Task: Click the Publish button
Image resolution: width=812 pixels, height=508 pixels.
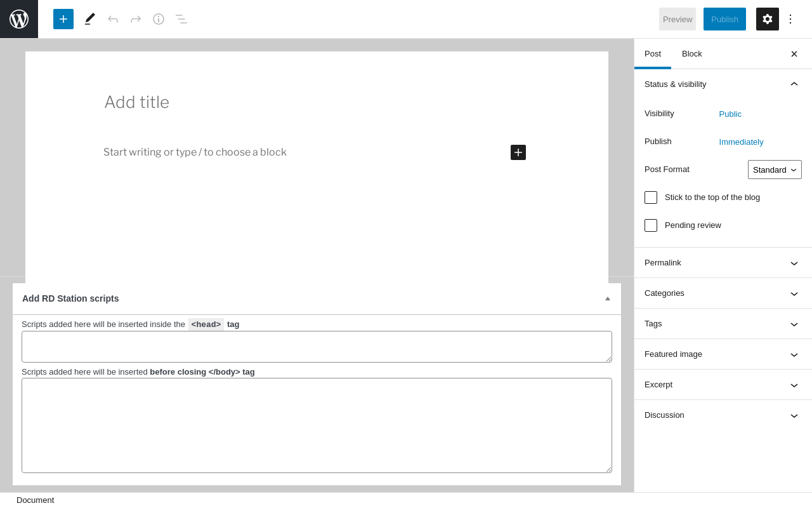Action: coord(724,19)
